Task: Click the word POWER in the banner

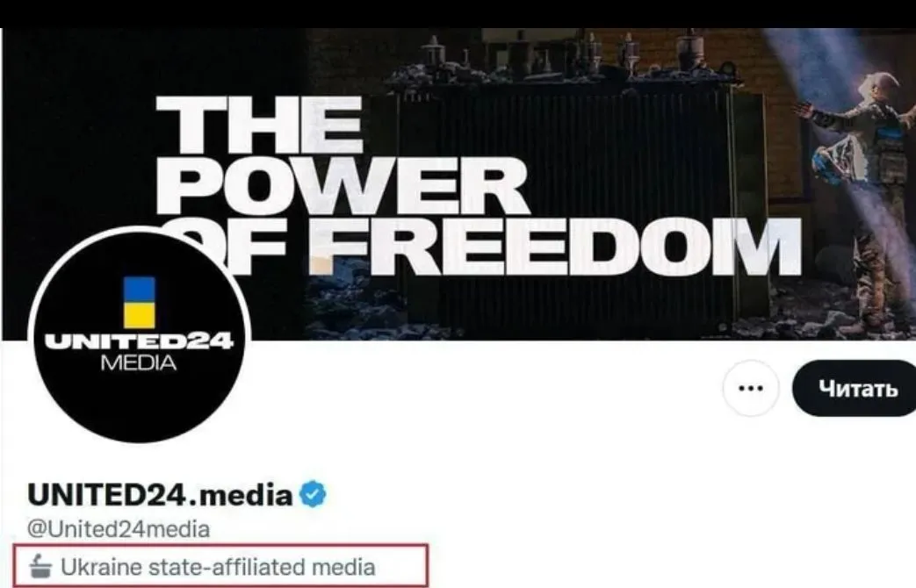Action: point(343,186)
